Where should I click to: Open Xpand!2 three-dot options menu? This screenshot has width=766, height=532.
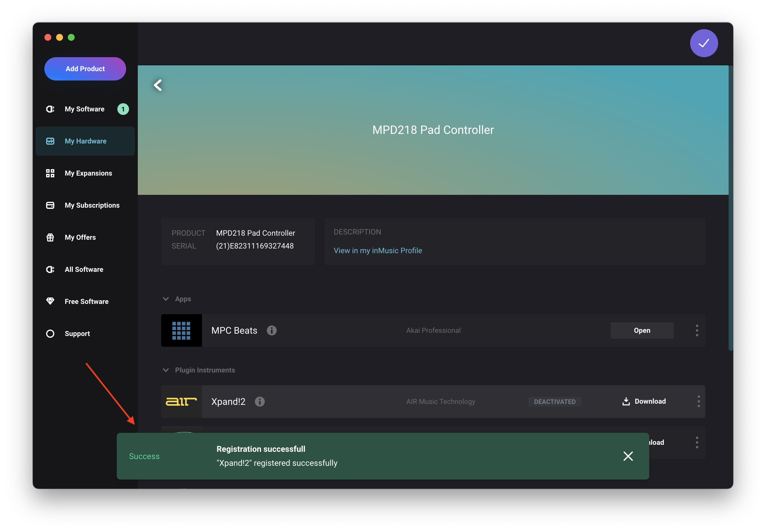(x=698, y=401)
